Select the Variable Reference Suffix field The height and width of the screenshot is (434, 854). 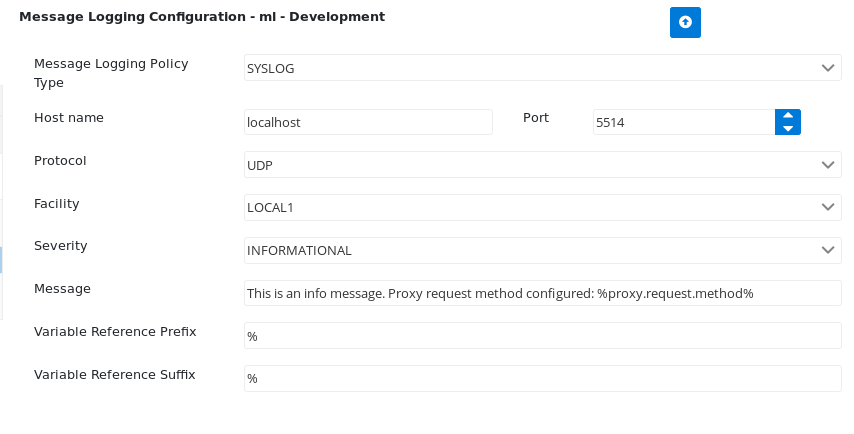click(x=542, y=378)
